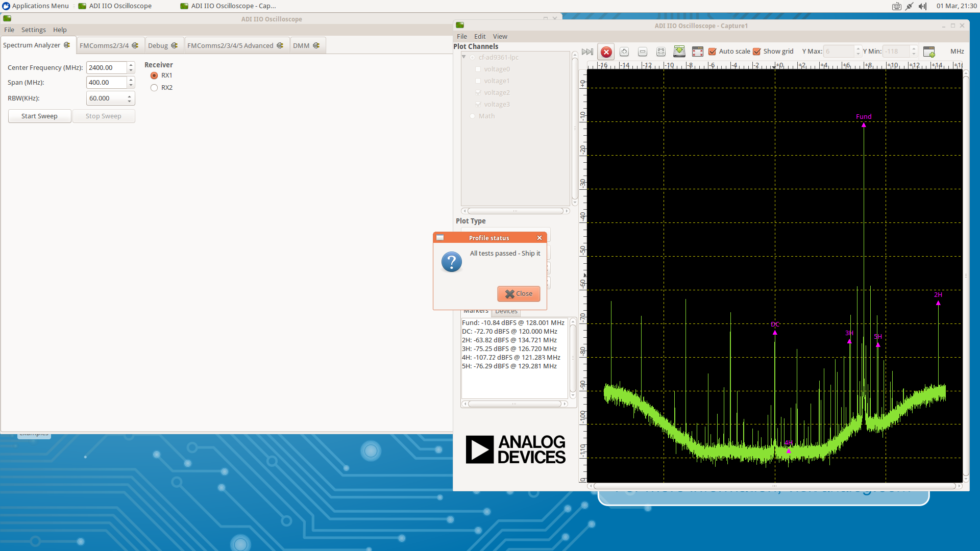Open the volume control tray icon
980x551 pixels.
coord(922,6)
